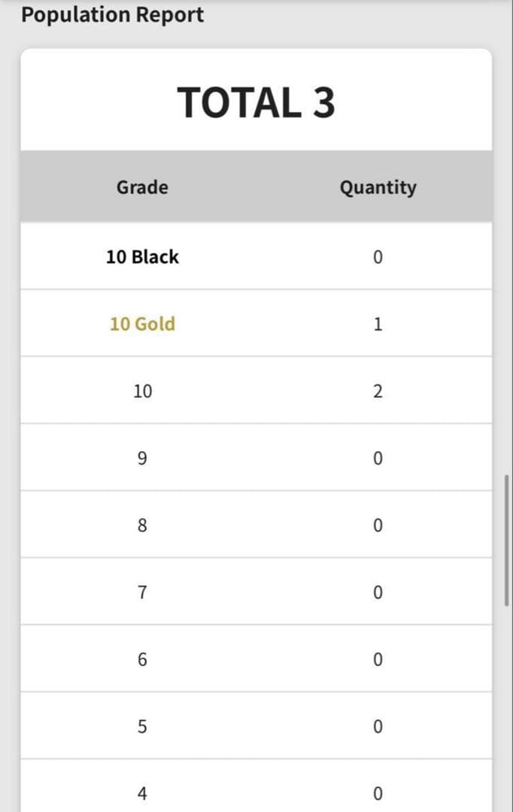Screen dimensions: 513x812
Task: Click the TOTAL 3 heading
Action: [x=256, y=102]
